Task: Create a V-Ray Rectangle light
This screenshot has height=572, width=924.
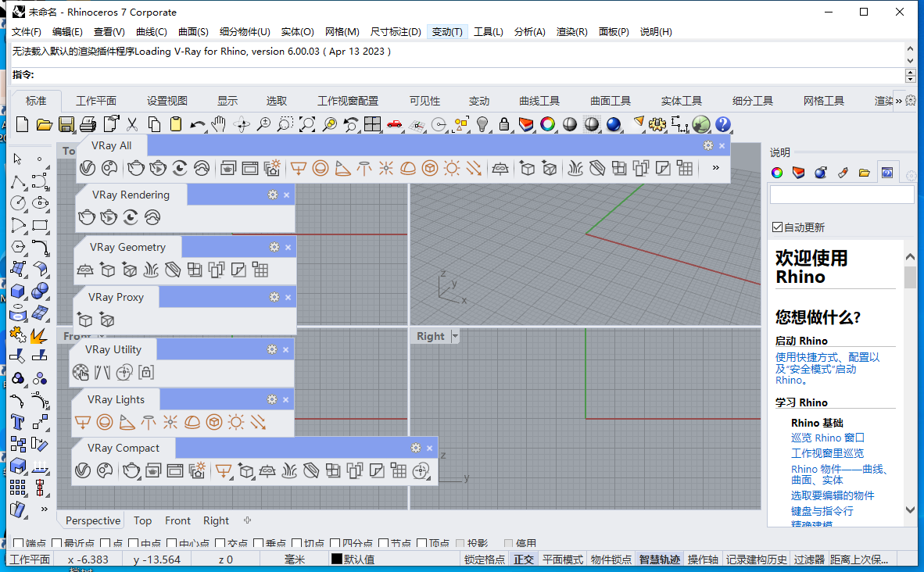Action: (x=84, y=422)
